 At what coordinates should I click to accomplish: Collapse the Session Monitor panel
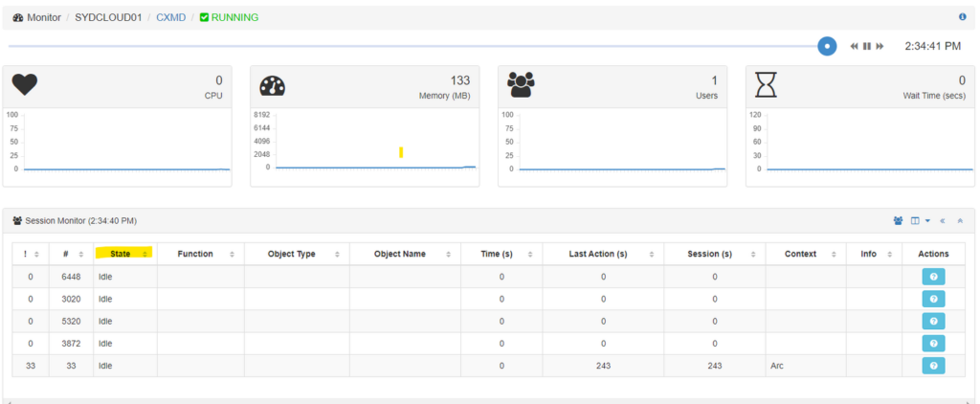(960, 220)
